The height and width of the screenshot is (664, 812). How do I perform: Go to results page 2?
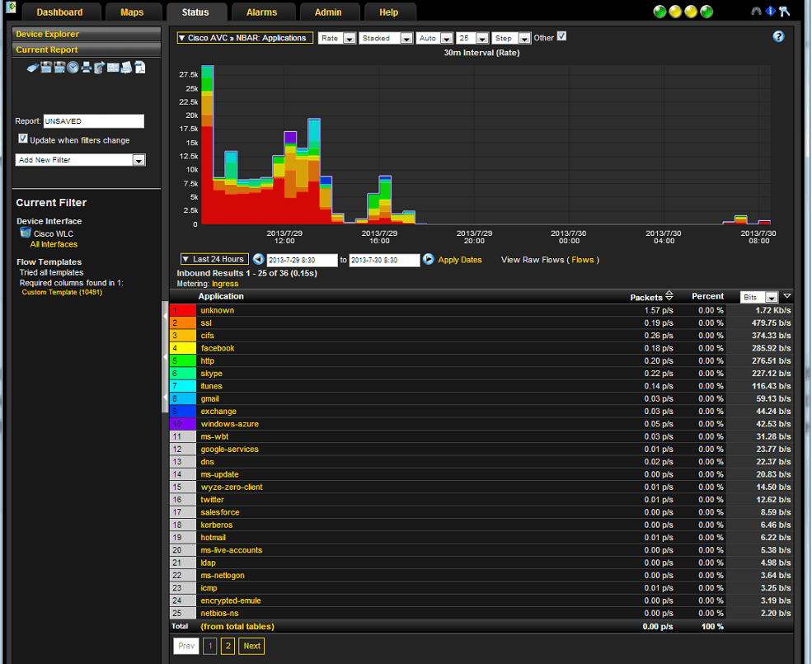[228, 646]
